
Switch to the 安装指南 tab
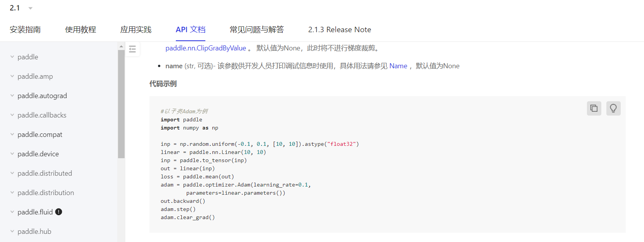[x=26, y=29]
